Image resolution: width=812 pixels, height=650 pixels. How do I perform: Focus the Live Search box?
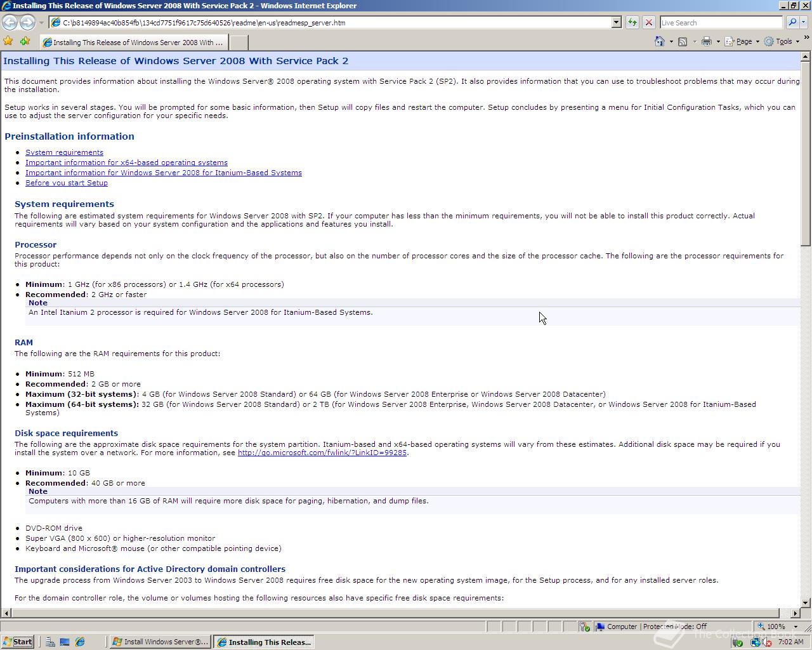point(721,22)
